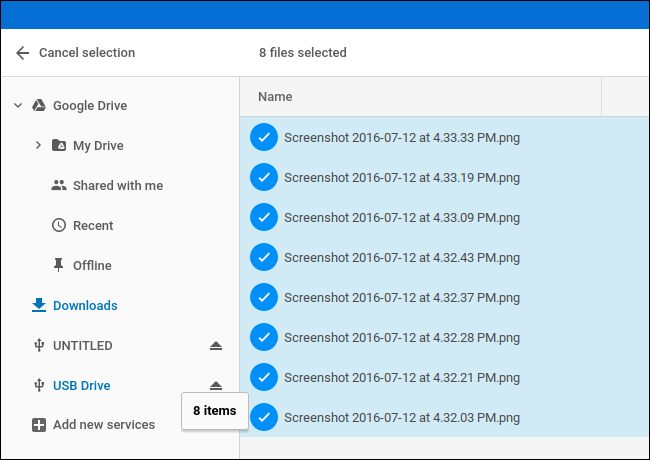The image size is (650, 460).
Task: Eject the UNTITLED drive
Action: [216, 346]
